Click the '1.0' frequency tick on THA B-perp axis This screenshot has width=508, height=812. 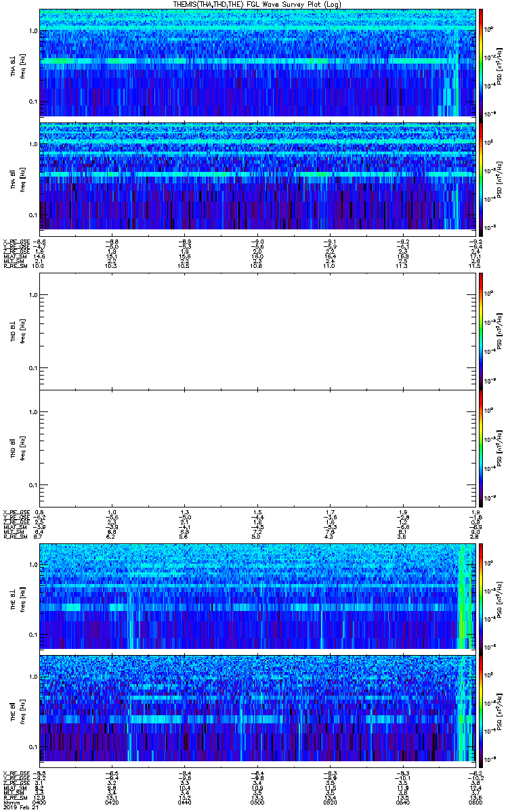pyautogui.click(x=33, y=31)
